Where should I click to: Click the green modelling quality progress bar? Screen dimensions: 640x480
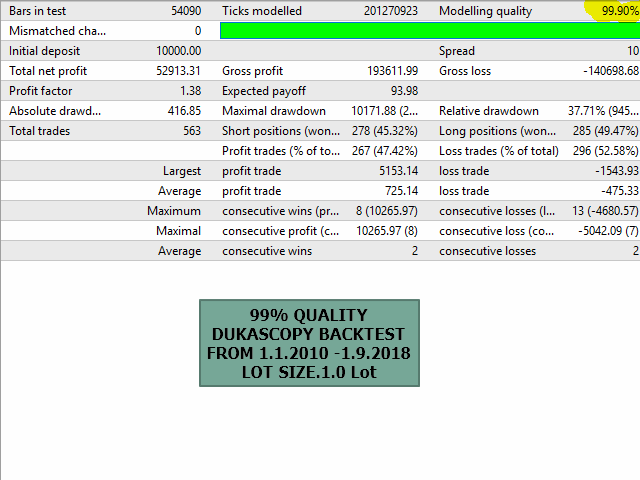(x=430, y=31)
